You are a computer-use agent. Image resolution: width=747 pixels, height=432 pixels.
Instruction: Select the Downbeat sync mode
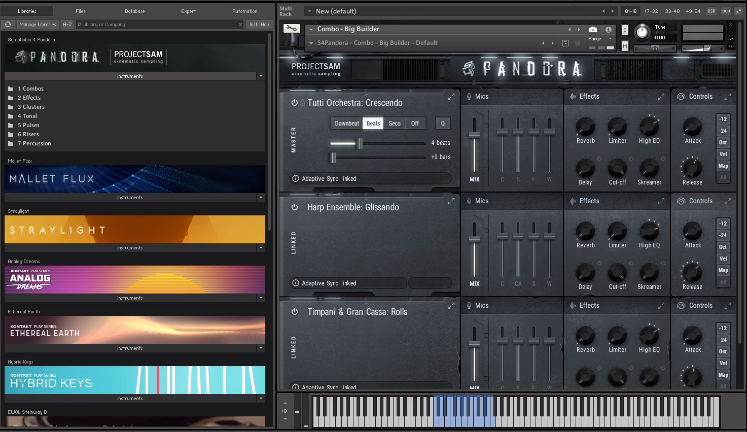[346, 123]
